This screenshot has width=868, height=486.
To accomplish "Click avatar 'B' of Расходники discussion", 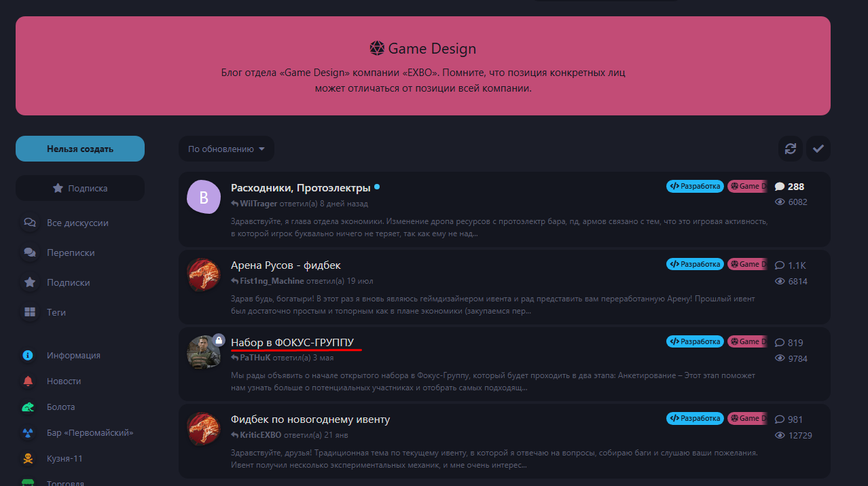I will pos(204,197).
